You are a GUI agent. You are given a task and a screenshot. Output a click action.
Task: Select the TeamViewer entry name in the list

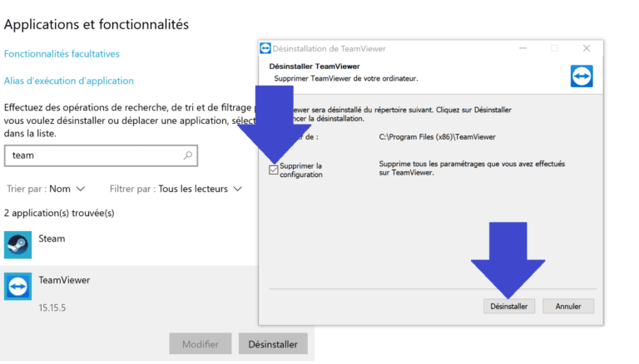point(64,280)
